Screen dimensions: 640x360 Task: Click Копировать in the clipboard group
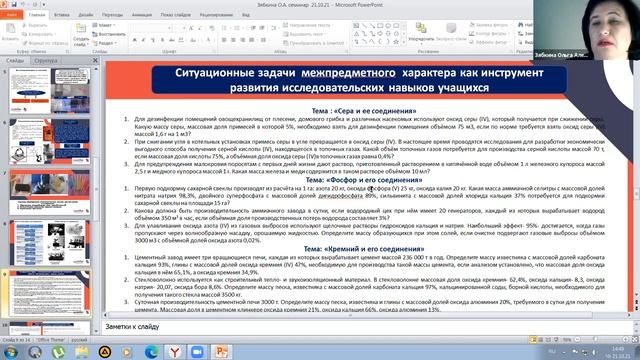[x=38, y=34]
